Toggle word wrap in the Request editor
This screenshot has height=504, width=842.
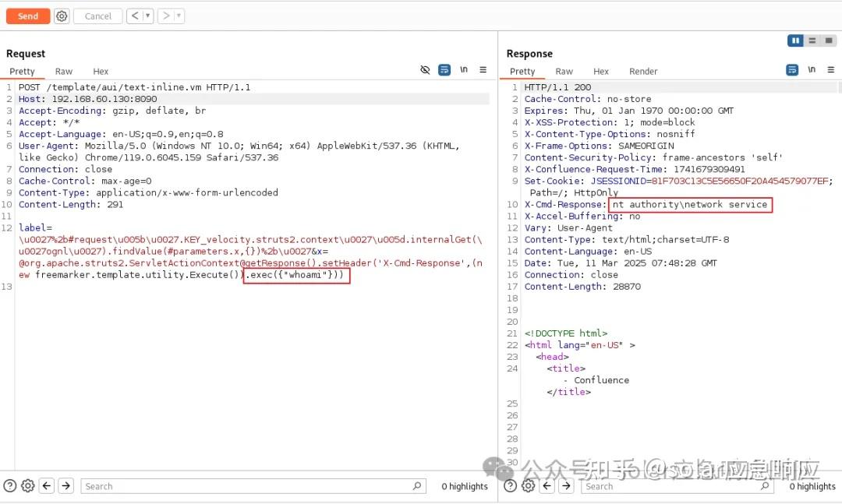coord(444,69)
